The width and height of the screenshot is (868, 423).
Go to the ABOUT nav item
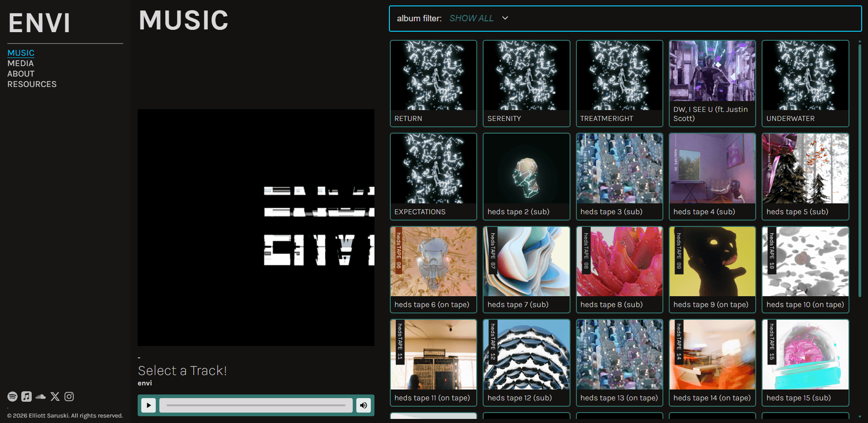21,74
